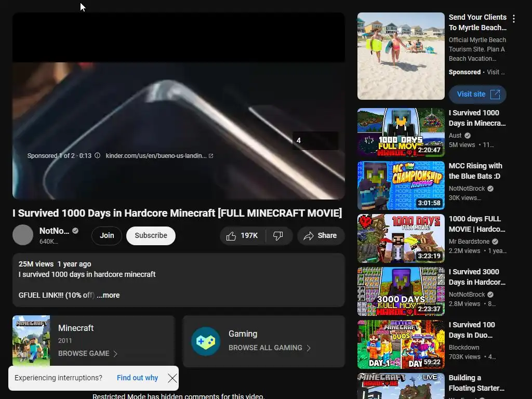The image size is (532, 399).
Task: Click the Aust channel name
Action: (455, 136)
